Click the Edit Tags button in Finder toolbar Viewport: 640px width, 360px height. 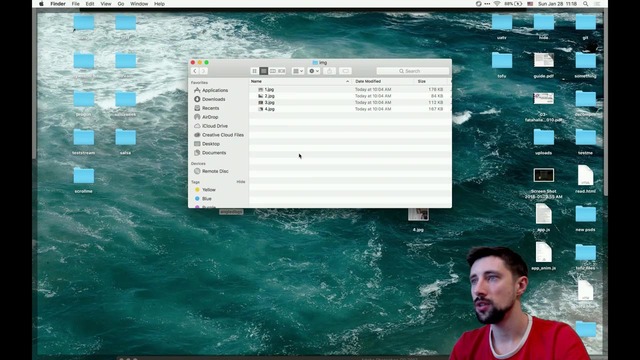pyautogui.click(x=345, y=71)
